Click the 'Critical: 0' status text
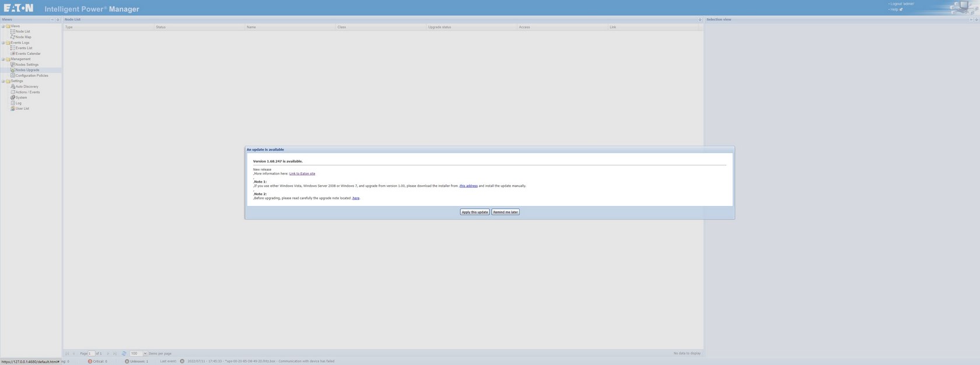Screen dimensions: 980x365 tap(100, 361)
